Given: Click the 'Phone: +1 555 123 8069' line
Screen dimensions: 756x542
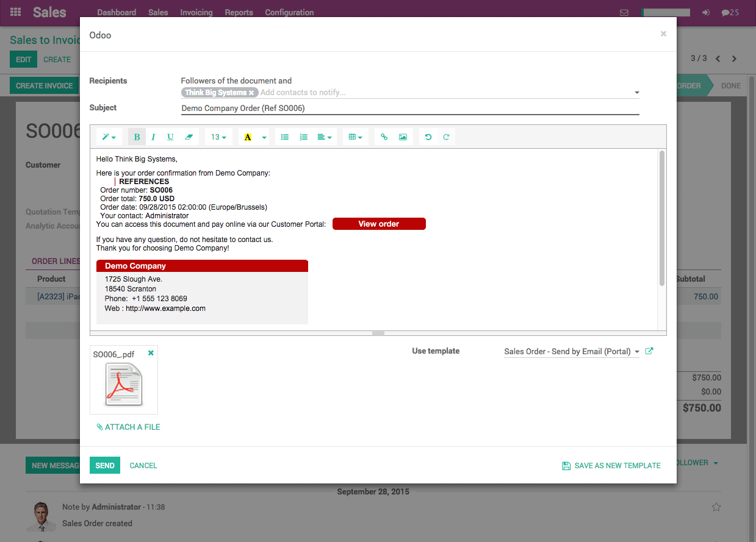Looking at the screenshot, I should click(146, 299).
